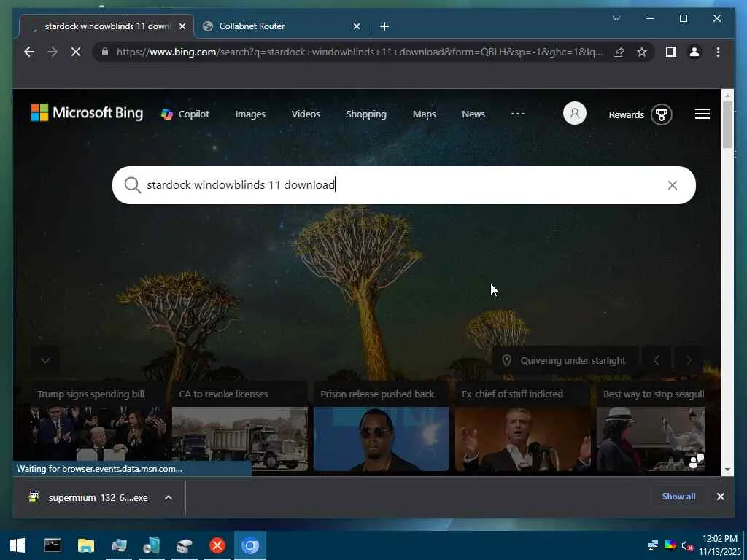747x560 pixels.
Task: Click the scrollbar down arrow
Action: [x=727, y=470]
